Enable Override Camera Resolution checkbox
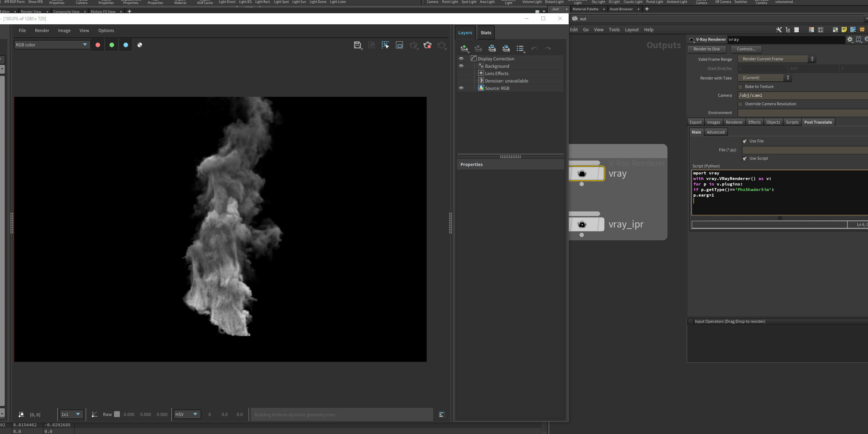 point(740,104)
